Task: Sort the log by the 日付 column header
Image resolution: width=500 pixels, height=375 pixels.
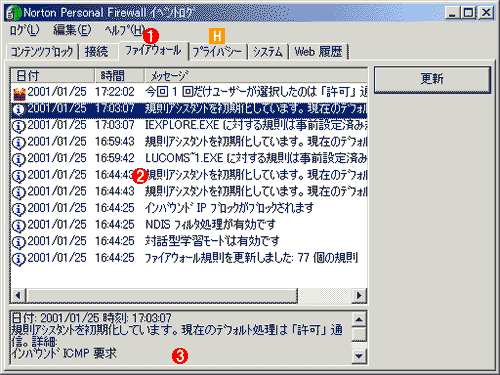Action: (53, 76)
